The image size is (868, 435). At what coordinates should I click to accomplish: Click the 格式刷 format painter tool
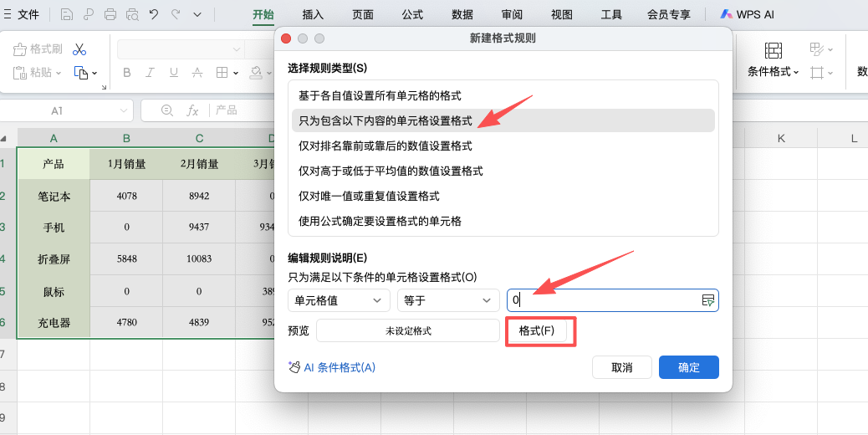(38, 49)
